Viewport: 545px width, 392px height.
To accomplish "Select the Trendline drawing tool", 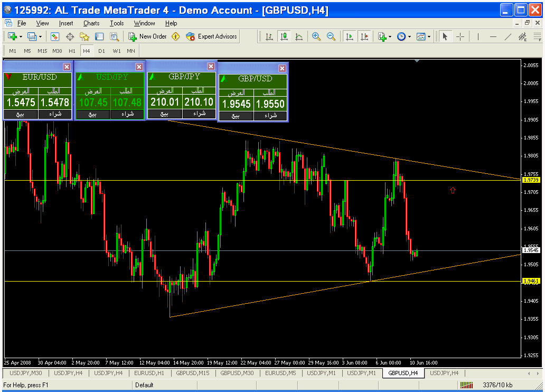I will [508, 36].
